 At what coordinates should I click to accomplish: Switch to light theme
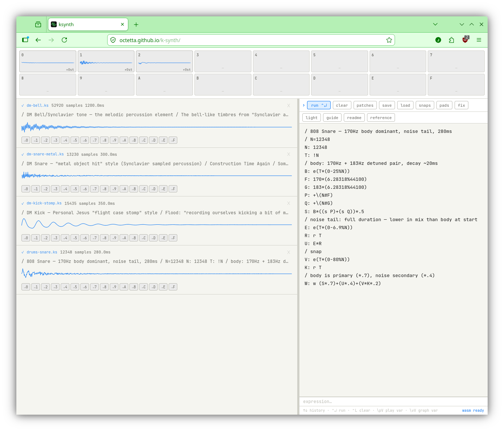click(311, 118)
